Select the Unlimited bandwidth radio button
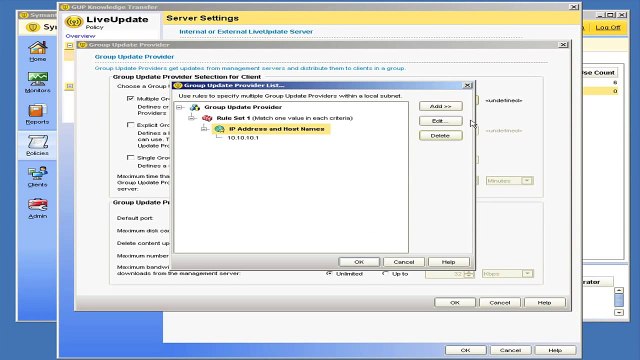Image resolution: width=640 pixels, height=360 pixels. tap(329, 273)
